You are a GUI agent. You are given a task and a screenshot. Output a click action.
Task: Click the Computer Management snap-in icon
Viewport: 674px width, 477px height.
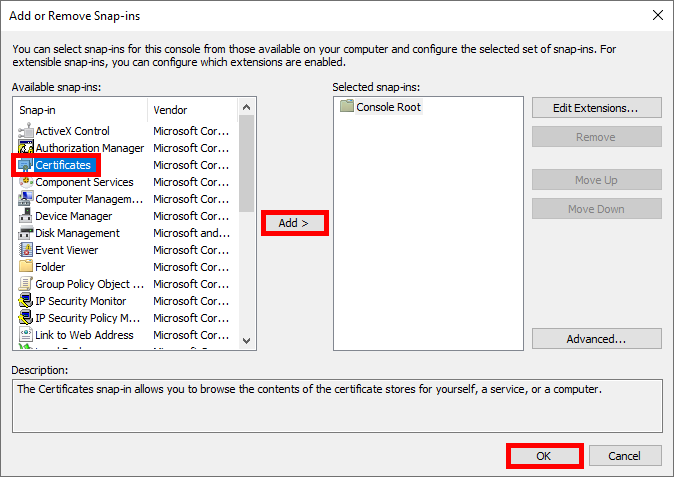[x=26, y=199]
